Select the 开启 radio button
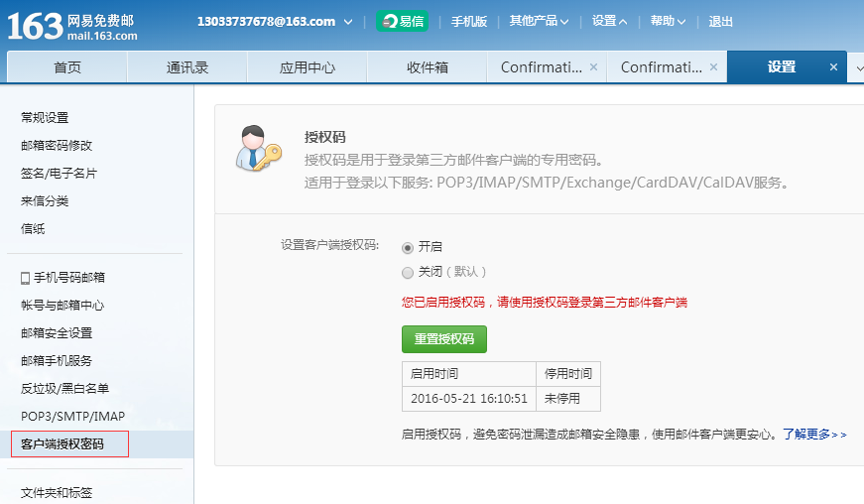Viewport: 864px width, 504px height. 408,248
